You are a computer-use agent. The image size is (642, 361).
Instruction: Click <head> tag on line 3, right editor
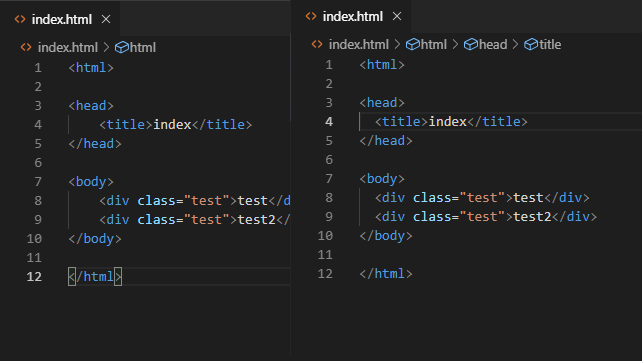tap(382, 103)
